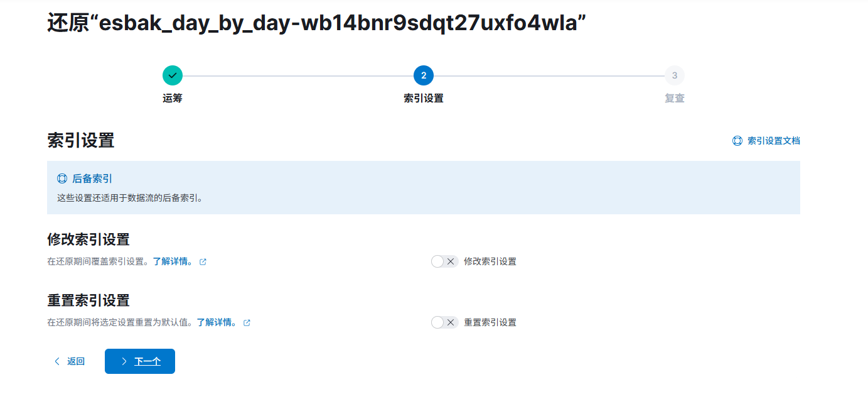This screenshot has height=399, width=868.
Task: Click the lifebuoy icon next to 后备索引
Action: click(x=62, y=179)
